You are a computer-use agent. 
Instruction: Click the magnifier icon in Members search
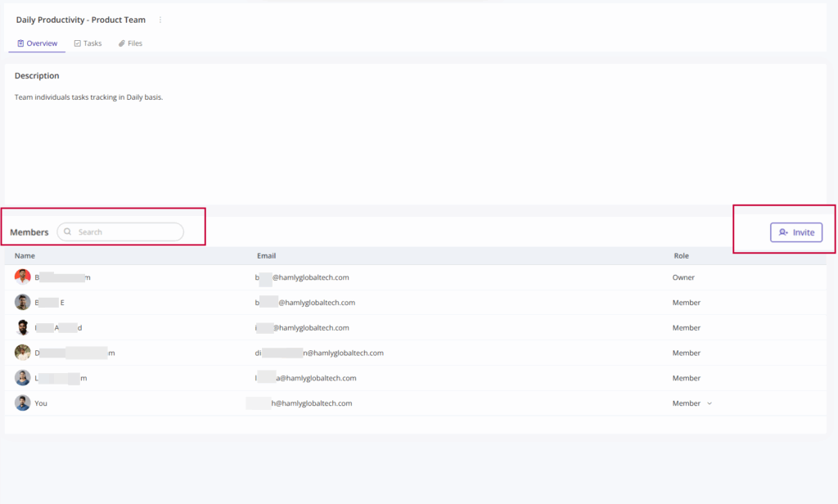(x=68, y=232)
